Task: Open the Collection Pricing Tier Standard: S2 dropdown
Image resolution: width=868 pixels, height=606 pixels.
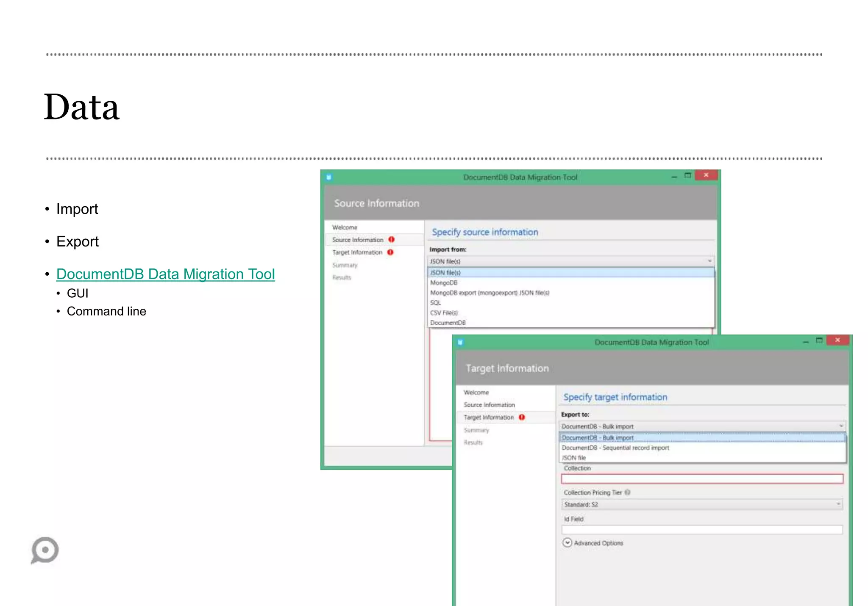Action: (702, 504)
